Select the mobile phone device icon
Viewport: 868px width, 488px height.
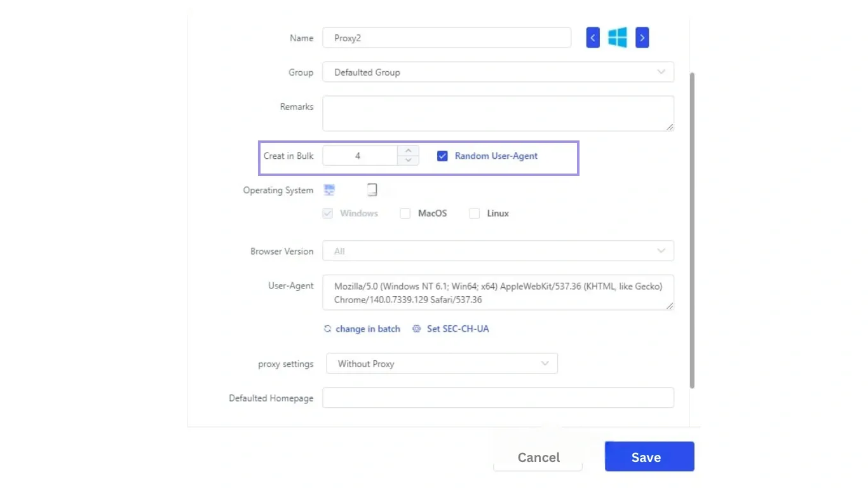click(x=372, y=189)
